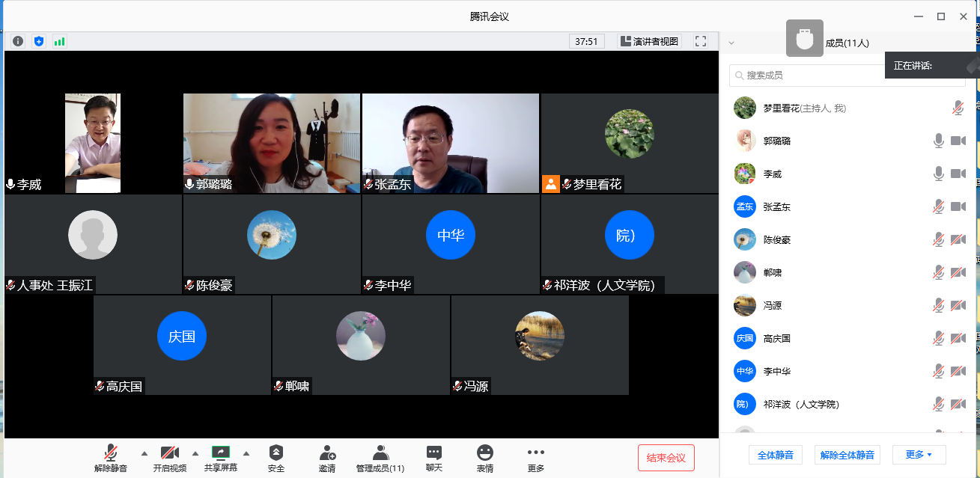This screenshot has width=980, height=478.
Task: Toggle microphone for 梦里看花 in member list
Action: [958, 108]
